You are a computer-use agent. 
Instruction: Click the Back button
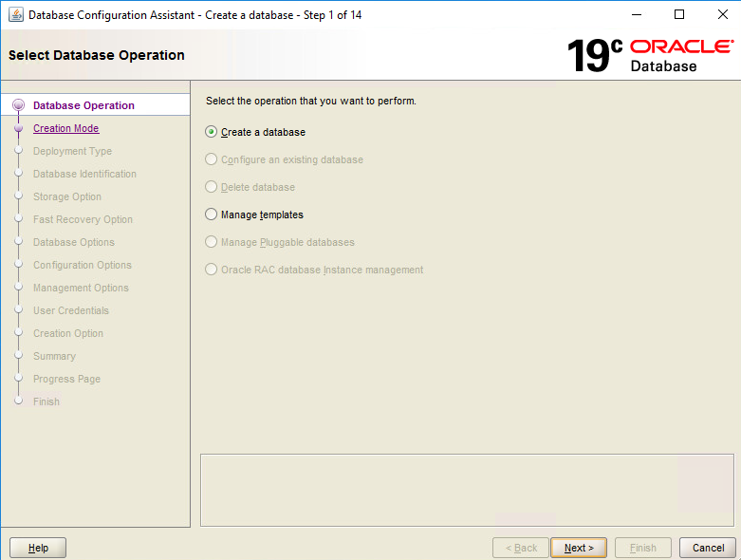(521, 548)
